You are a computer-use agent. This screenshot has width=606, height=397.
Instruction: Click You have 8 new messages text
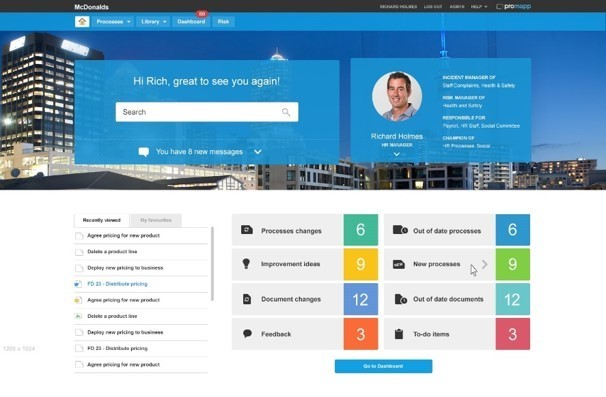click(x=199, y=152)
